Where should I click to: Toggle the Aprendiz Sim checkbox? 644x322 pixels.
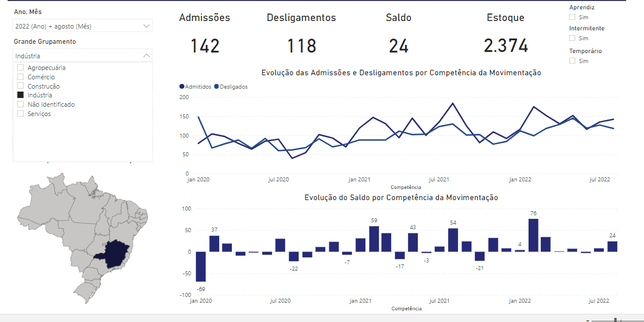click(572, 17)
